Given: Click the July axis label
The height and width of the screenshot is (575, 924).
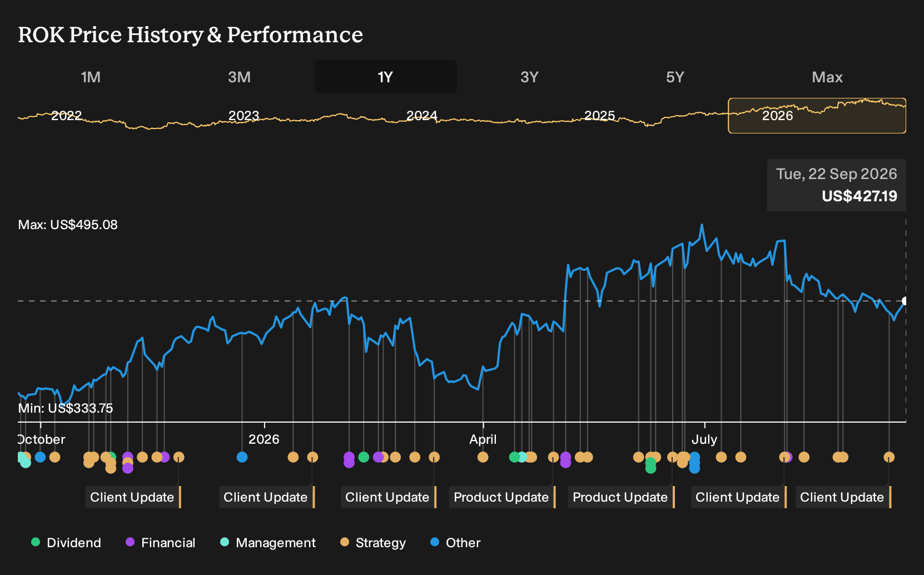Looking at the screenshot, I should point(704,439).
